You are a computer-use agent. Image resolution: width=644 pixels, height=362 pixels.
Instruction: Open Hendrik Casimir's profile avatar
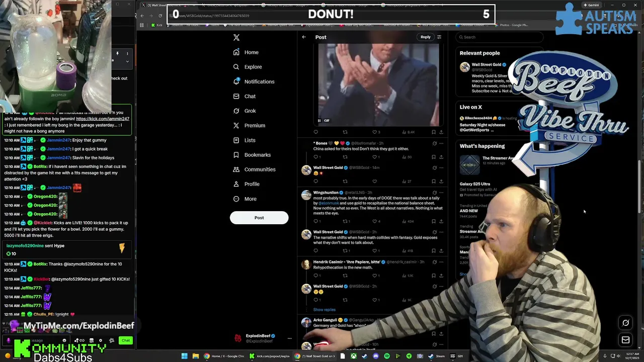point(306,264)
